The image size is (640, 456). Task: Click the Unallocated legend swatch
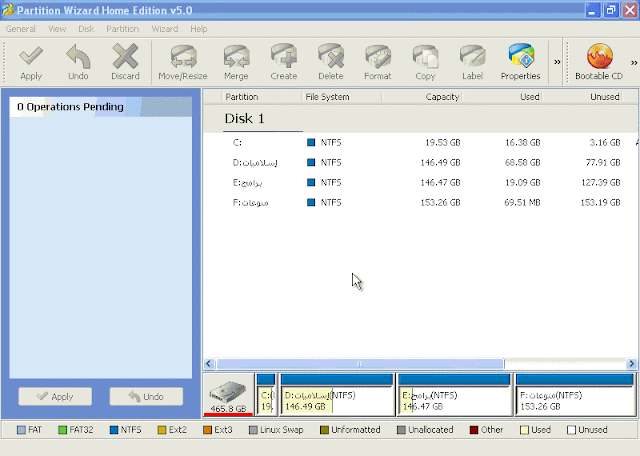pyautogui.click(x=401, y=430)
